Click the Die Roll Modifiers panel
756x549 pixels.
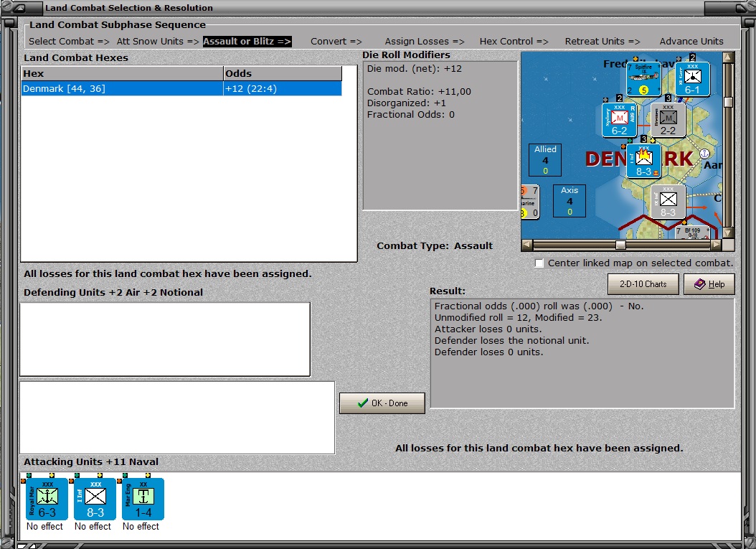coord(440,136)
